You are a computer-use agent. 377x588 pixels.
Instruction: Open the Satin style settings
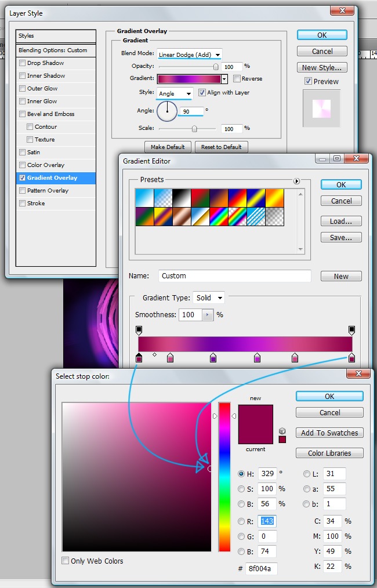pyautogui.click(x=34, y=153)
